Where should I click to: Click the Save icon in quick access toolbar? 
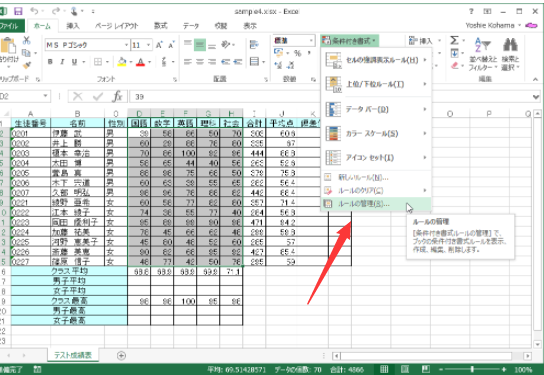pyautogui.click(x=18, y=11)
